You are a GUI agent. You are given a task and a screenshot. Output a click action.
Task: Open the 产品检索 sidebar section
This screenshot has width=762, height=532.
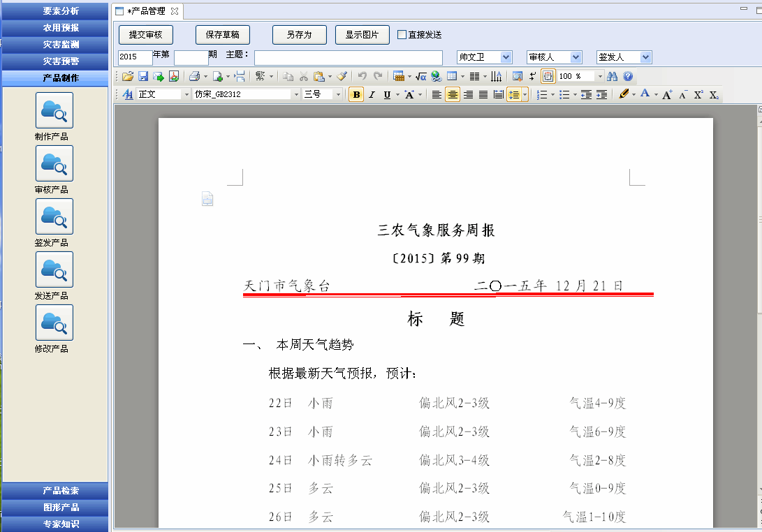pos(55,491)
